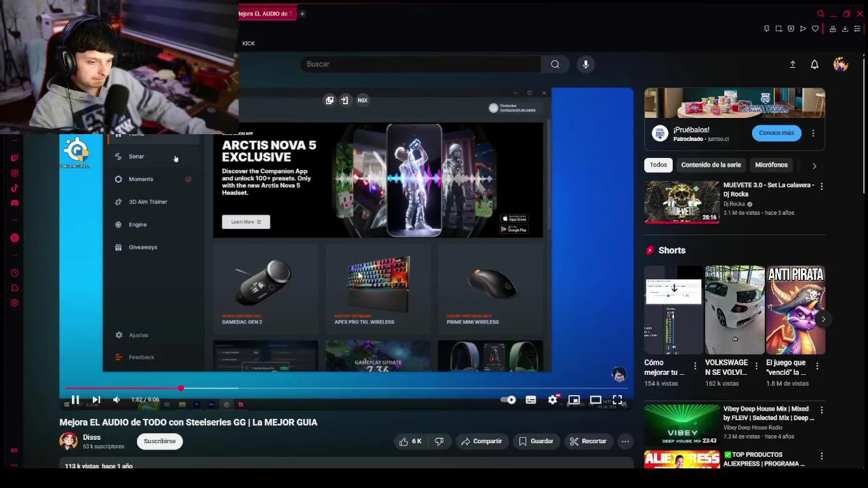The image size is (868, 488).
Task: Open Vibey Deep House Mix video
Action: pyautogui.click(x=682, y=425)
